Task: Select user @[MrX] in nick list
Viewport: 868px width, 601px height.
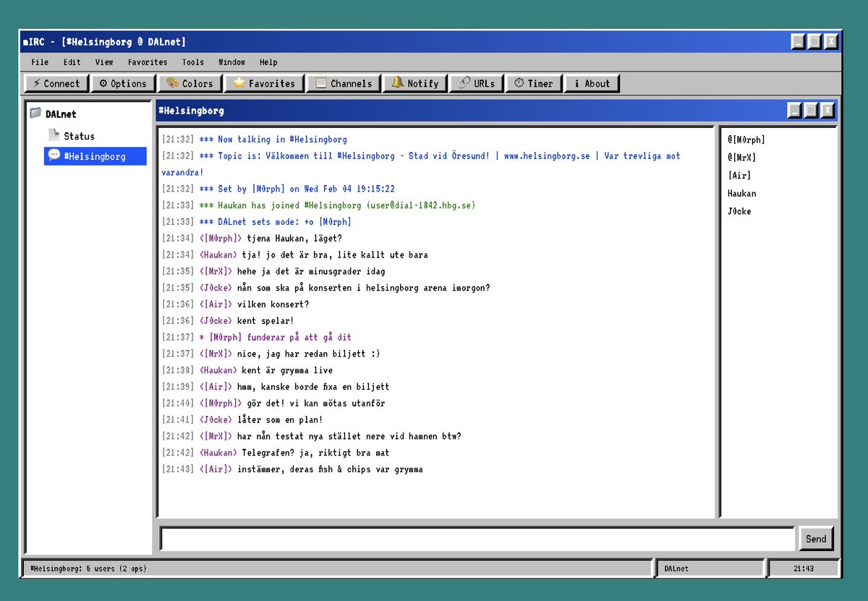Action: [741, 157]
